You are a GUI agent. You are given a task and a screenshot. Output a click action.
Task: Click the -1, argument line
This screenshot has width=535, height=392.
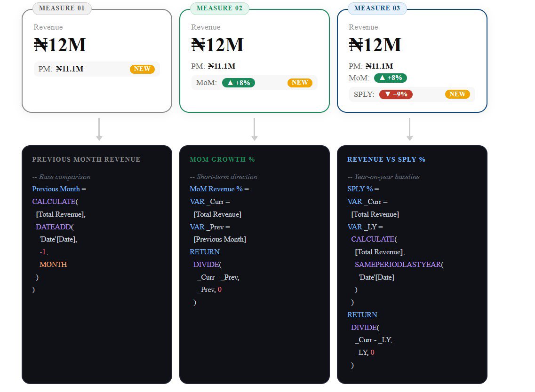pyautogui.click(x=44, y=252)
